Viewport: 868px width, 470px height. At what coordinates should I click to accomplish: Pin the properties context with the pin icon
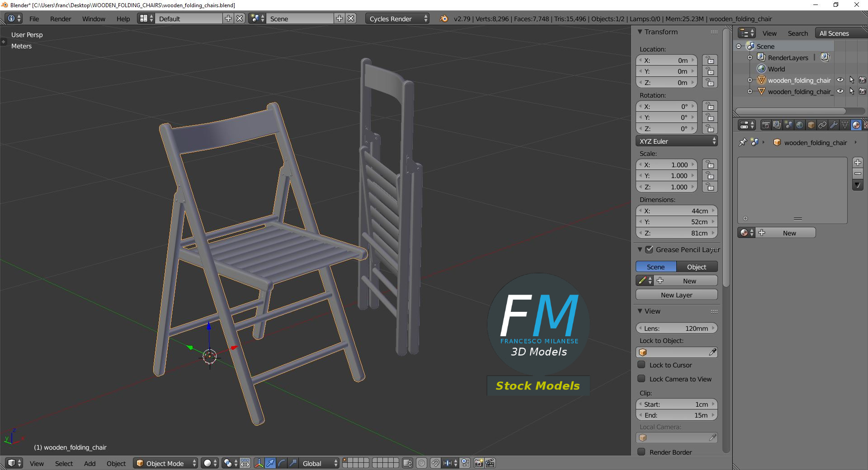tap(743, 142)
